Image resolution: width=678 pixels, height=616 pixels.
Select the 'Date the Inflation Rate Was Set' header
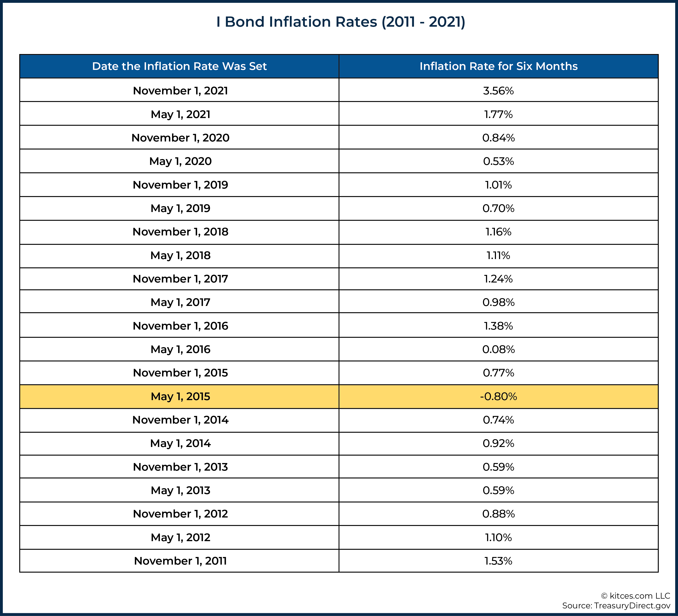[x=179, y=66]
